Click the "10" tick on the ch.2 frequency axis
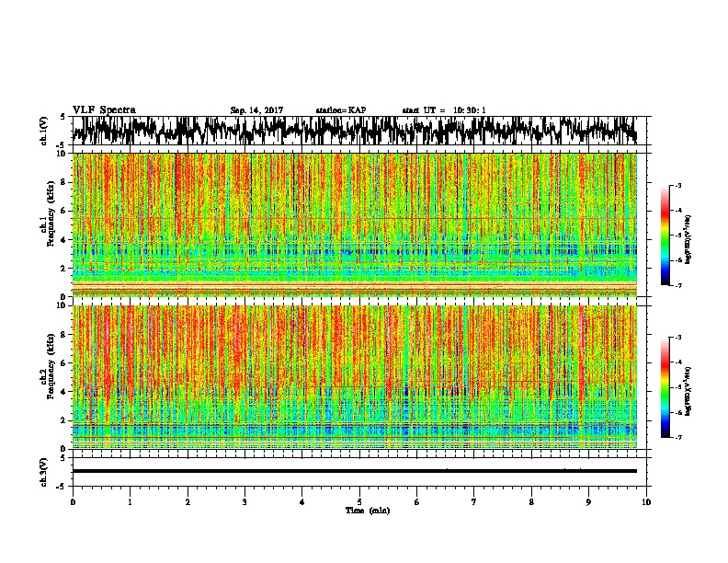The height and width of the screenshot is (563, 728). [x=63, y=305]
